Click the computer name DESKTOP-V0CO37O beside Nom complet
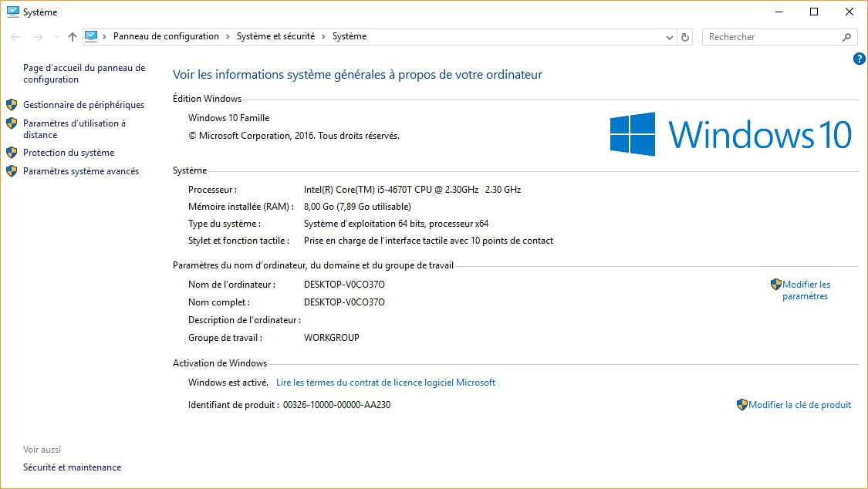 pos(344,302)
